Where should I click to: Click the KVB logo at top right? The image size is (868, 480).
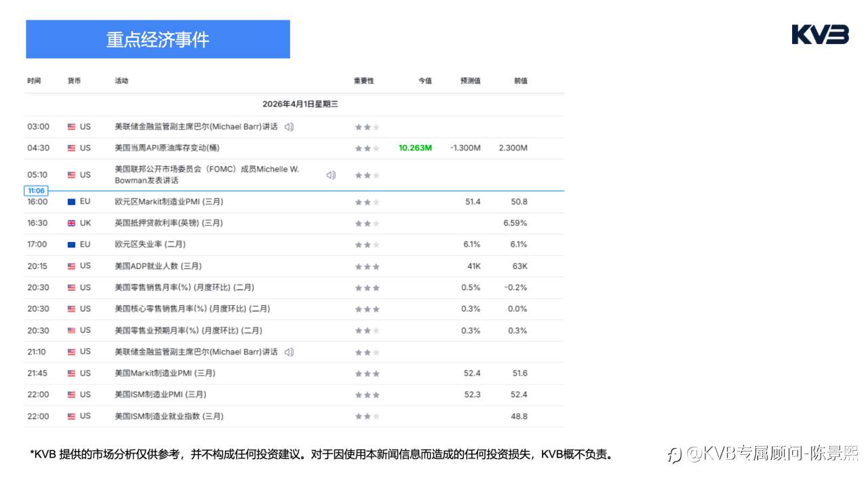[x=820, y=35]
